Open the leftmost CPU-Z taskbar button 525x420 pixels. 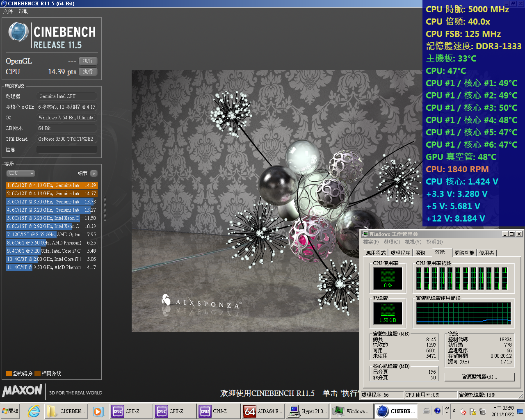pyautogui.click(x=131, y=411)
